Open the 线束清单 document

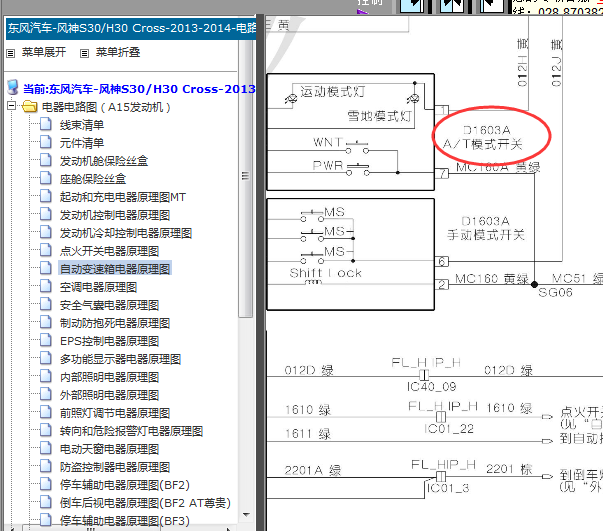click(x=82, y=125)
